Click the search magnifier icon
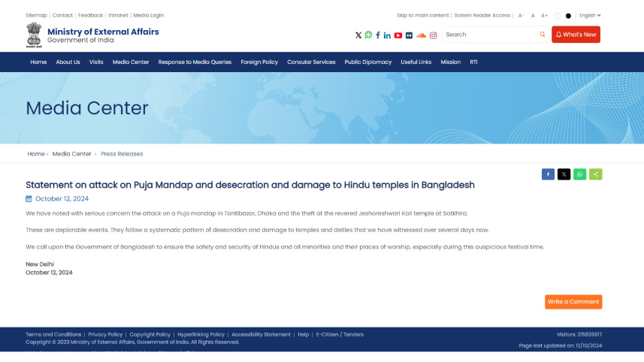 (543, 35)
